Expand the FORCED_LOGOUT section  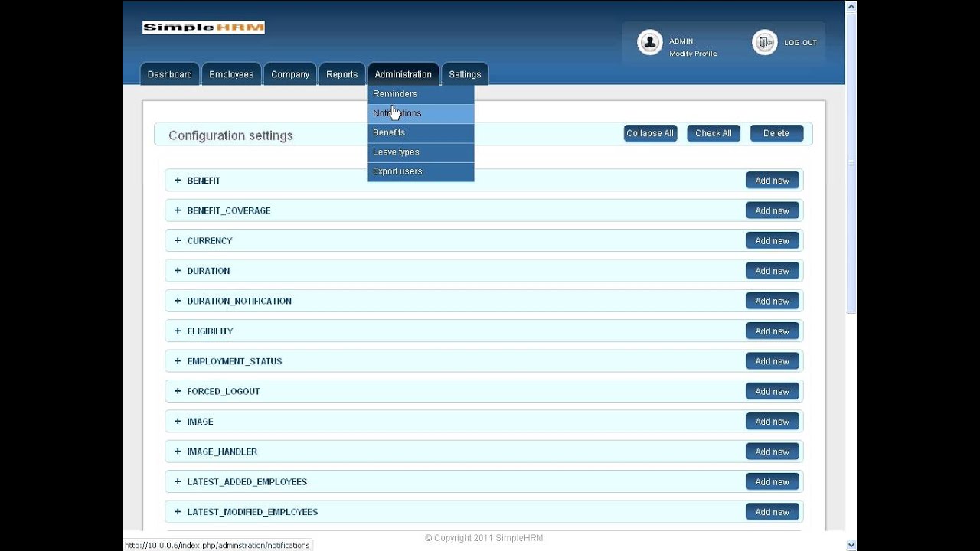coord(178,391)
